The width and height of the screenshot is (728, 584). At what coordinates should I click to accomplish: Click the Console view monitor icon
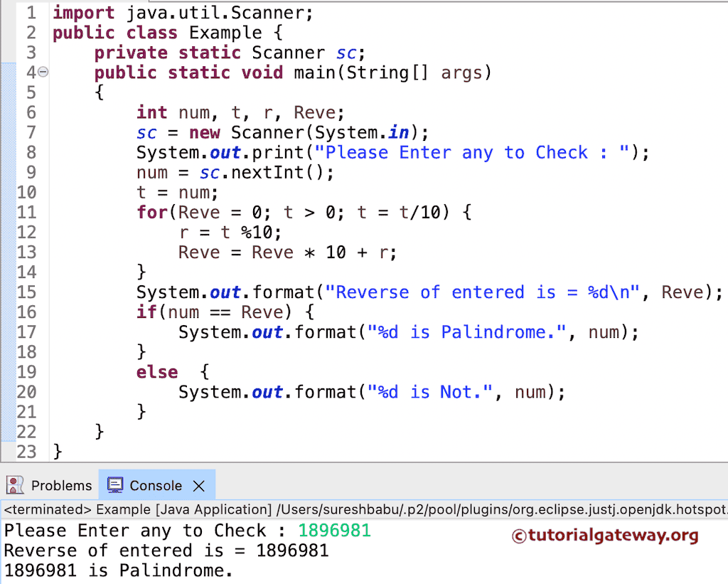click(x=114, y=485)
